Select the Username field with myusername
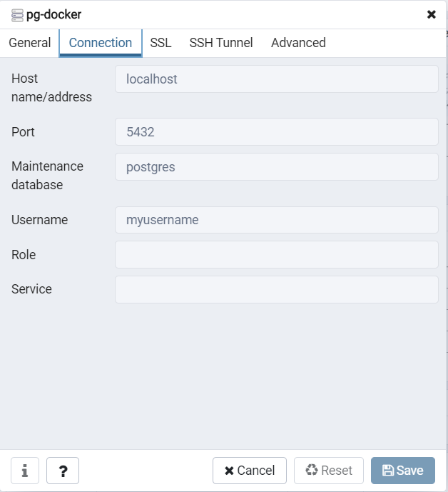This screenshot has height=492, width=448. (277, 220)
